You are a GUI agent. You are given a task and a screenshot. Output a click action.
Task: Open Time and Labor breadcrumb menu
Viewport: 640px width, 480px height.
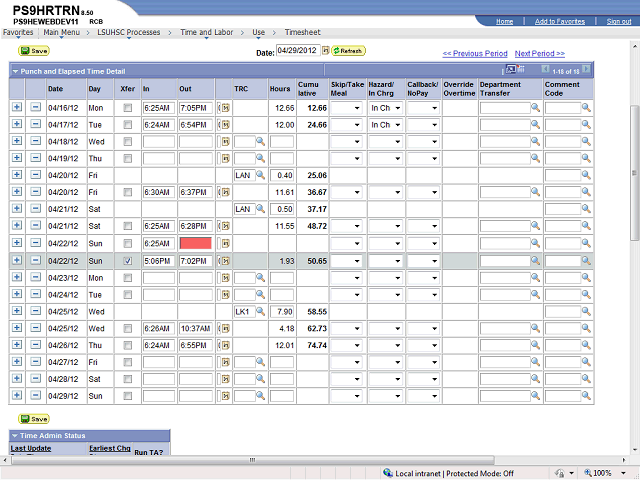(207, 32)
